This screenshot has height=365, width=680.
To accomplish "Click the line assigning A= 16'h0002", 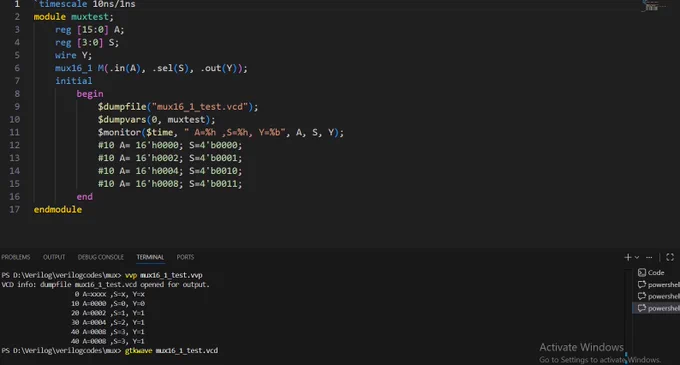I will coord(170,158).
